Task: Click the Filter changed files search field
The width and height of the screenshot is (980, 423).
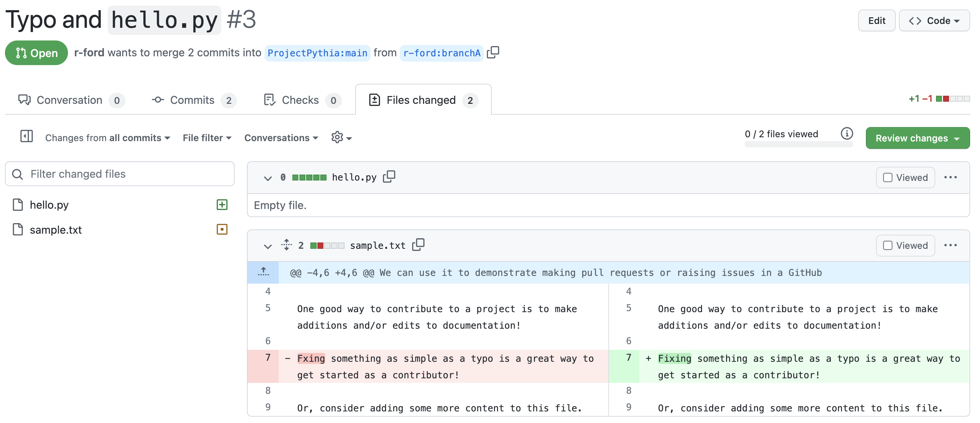Action: [x=119, y=174]
